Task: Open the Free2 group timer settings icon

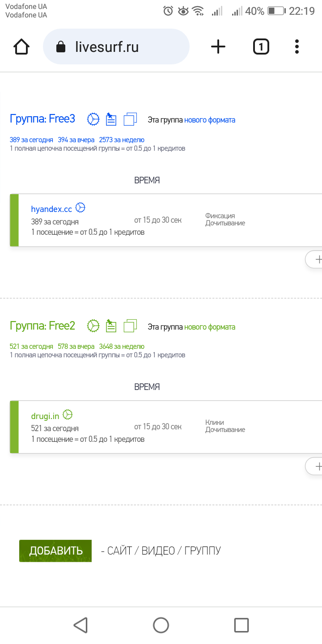Action: coord(93,326)
